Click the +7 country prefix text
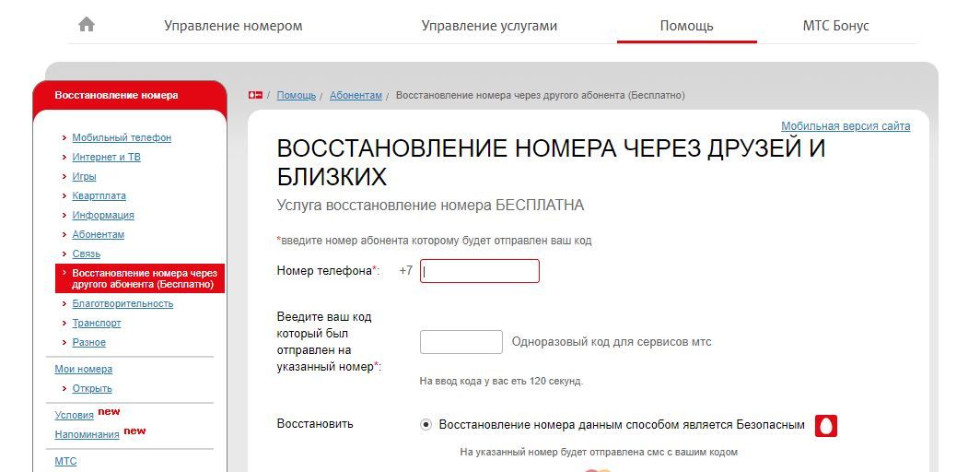 (x=405, y=271)
